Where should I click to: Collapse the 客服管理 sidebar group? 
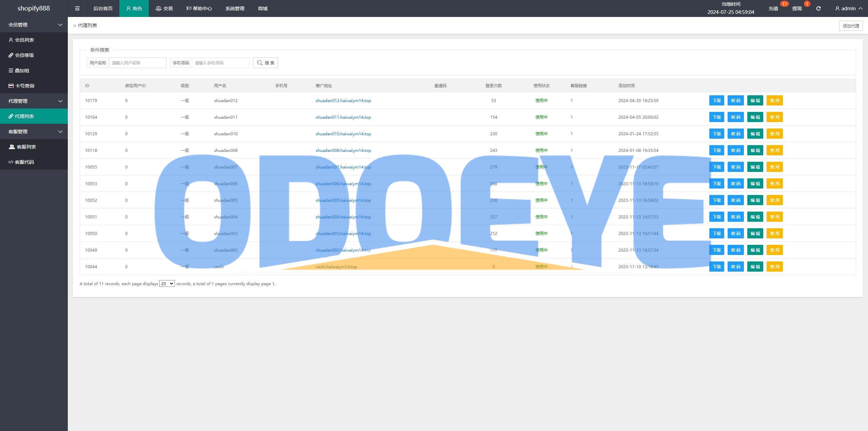tap(34, 132)
